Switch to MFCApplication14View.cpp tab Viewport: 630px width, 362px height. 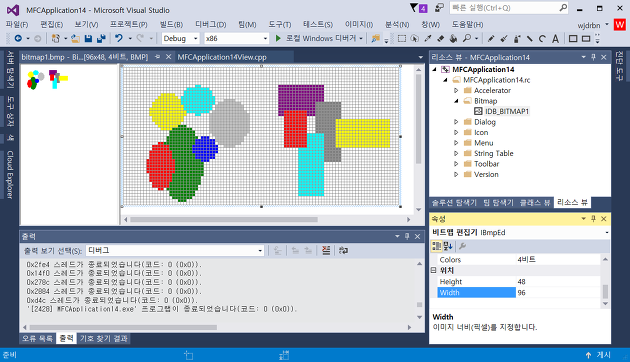222,57
